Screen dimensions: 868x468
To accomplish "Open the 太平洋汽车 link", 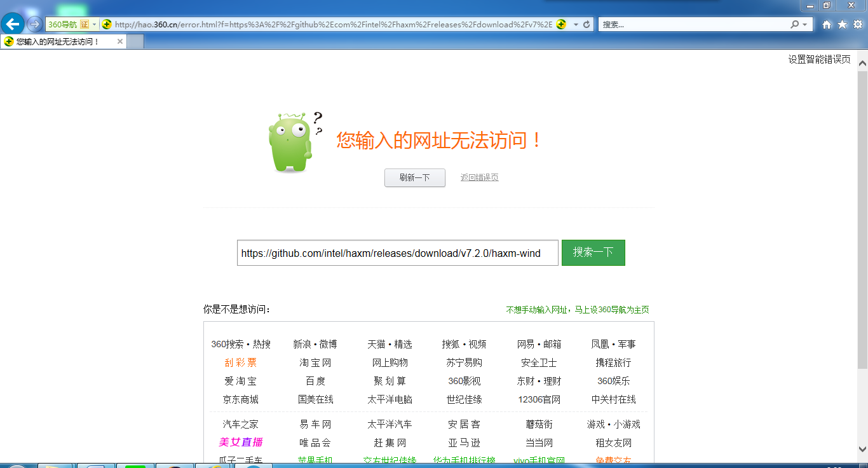I will click(390, 424).
